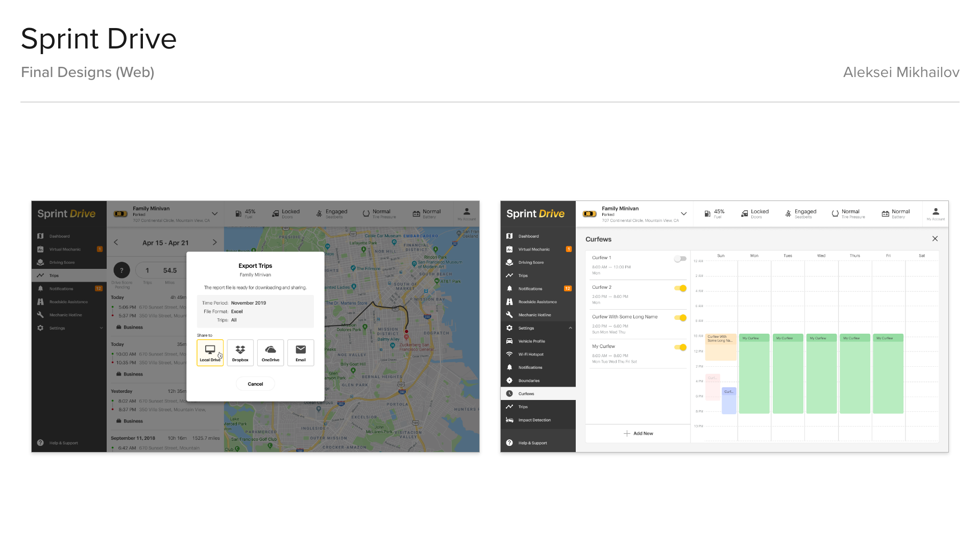This screenshot has width=980, height=551.
Task: Click the Sprint Drive logo in Curfews mockup
Action: coord(535,214)
